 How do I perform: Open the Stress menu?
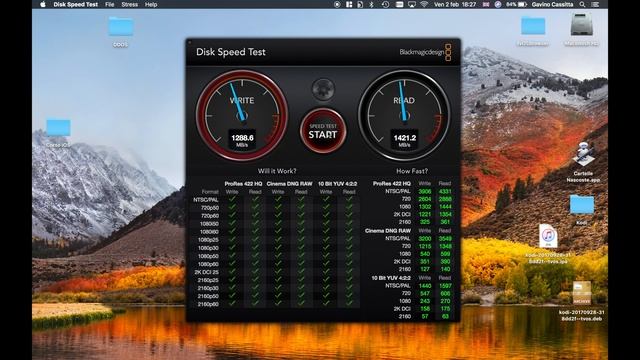tap(129, 4)
